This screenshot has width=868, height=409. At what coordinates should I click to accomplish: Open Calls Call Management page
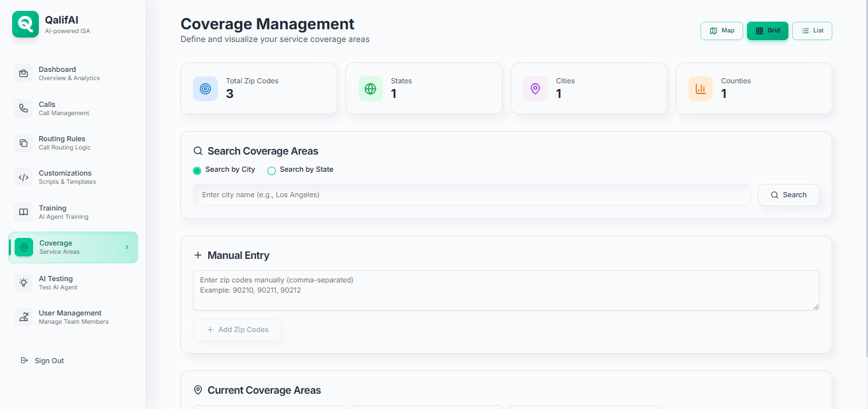coord(73,108)
